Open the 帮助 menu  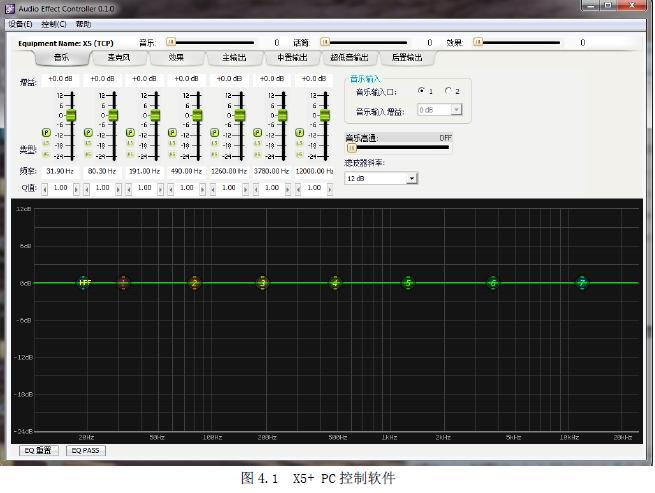point(83,24)
